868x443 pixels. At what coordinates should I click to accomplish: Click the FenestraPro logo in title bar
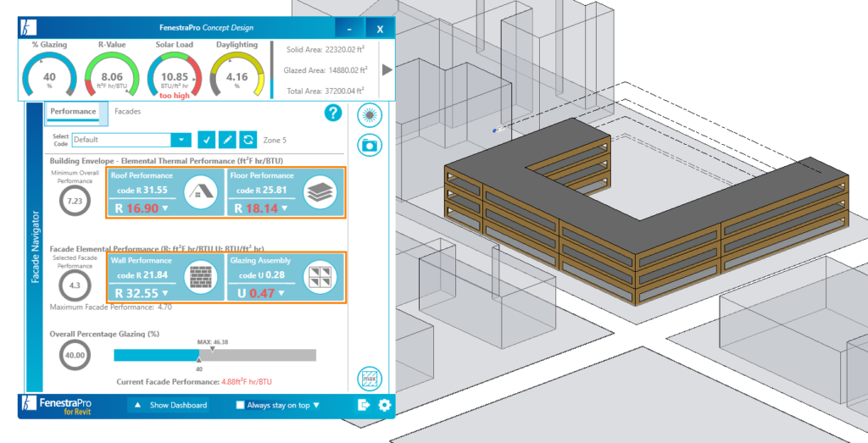pyautogui.click(x=28, y=28)
